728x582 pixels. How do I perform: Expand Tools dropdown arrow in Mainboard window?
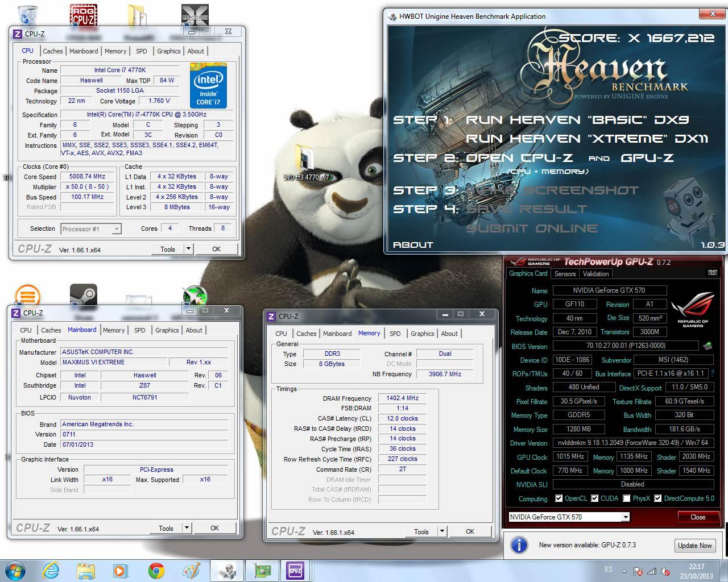coord(187,528)
